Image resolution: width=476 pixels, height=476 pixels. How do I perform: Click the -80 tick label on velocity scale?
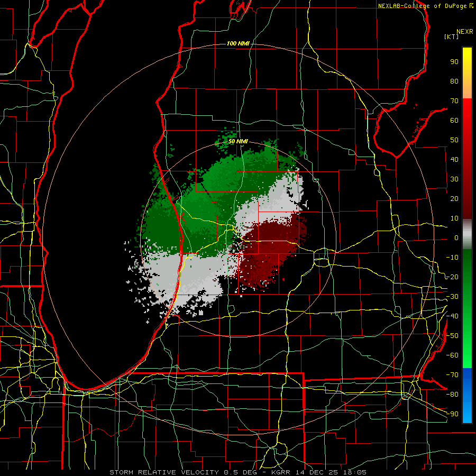point(452,395)
